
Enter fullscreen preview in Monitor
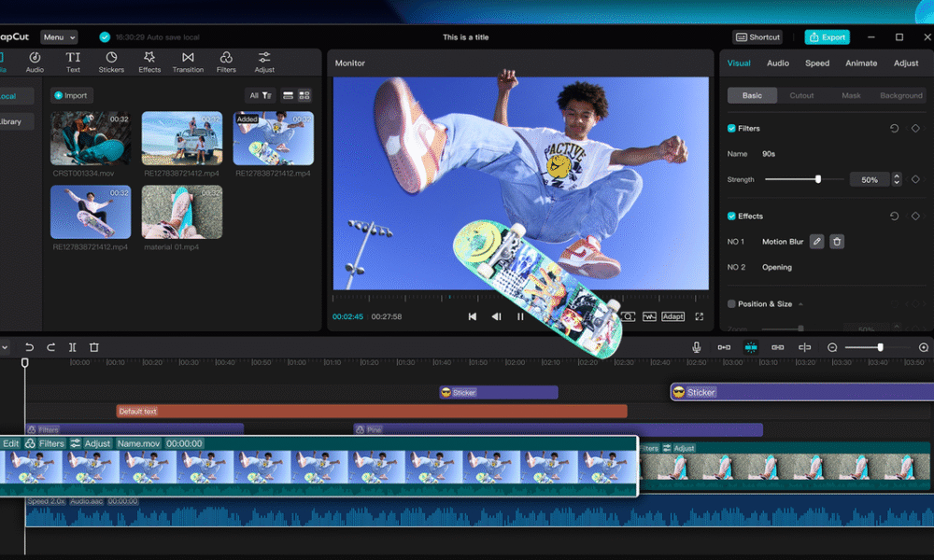699,316
